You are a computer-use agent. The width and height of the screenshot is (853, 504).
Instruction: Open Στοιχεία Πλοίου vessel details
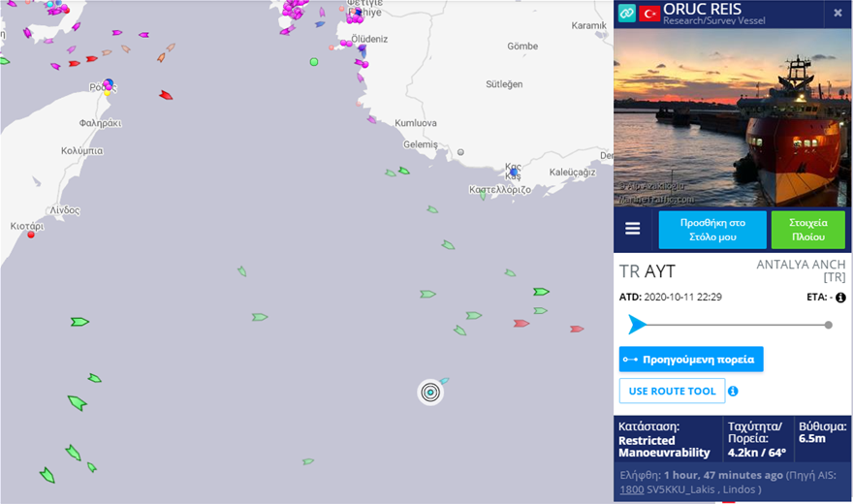(807, 230)
